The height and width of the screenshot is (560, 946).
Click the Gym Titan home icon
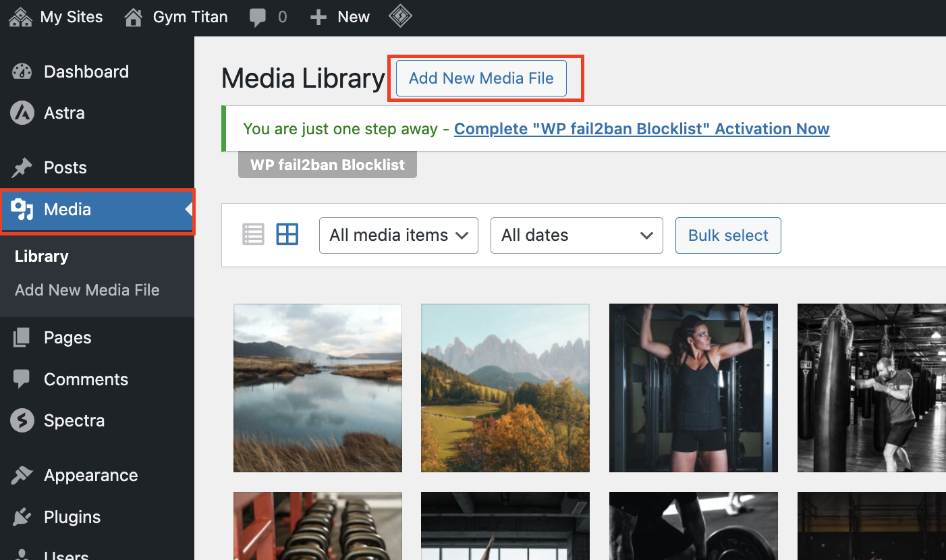click(134, 17)
